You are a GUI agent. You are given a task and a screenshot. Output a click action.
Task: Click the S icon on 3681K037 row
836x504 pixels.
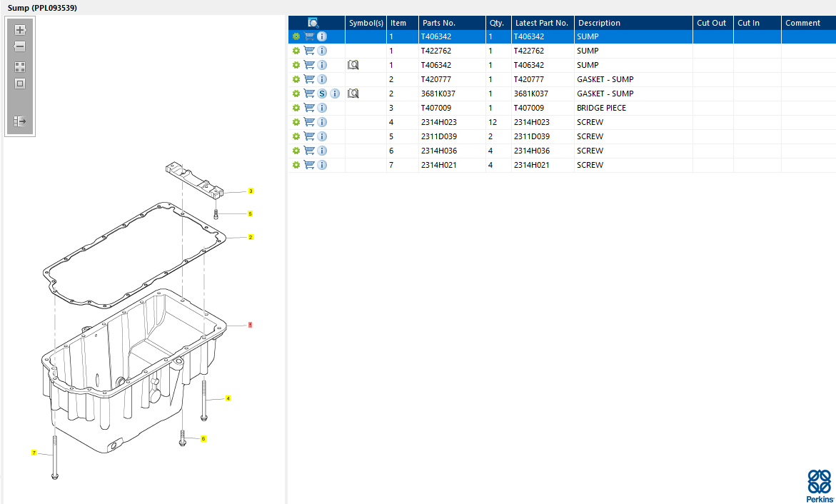coord(322,94)
